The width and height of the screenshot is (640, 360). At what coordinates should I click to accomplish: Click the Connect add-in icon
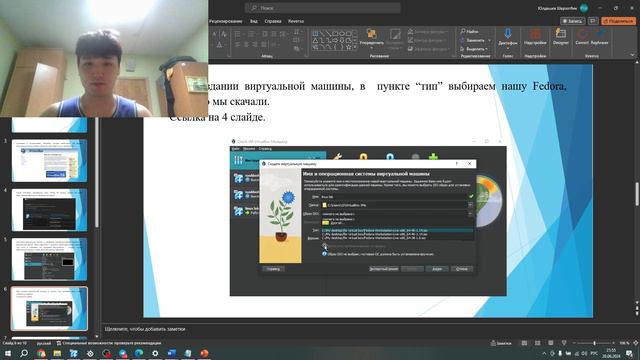coord(582,38)
